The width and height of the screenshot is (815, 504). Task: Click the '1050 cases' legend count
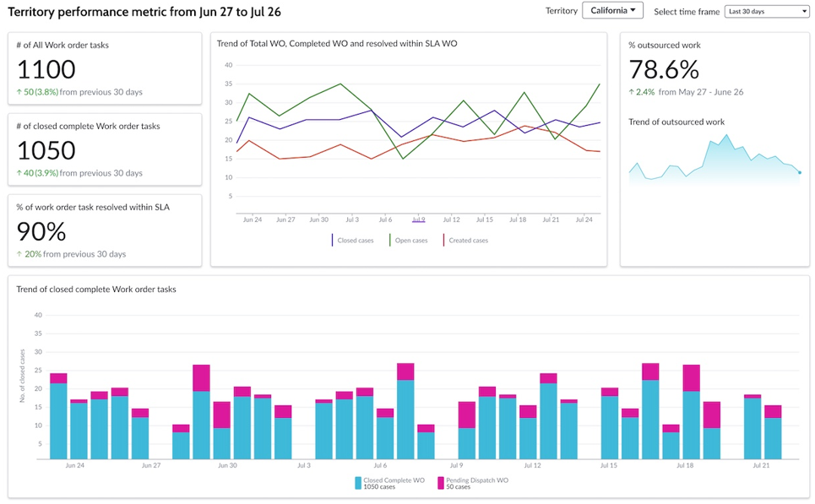click(x=379, y=487)
